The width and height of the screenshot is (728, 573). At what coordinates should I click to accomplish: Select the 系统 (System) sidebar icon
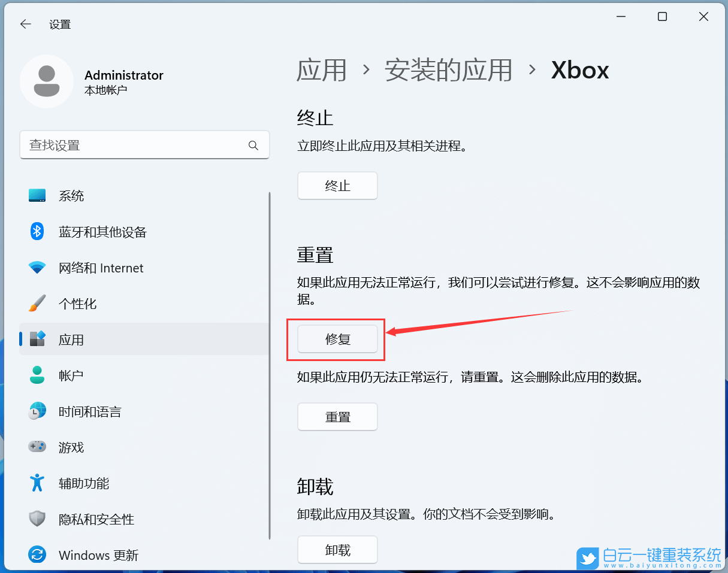(x=37, y=195)
